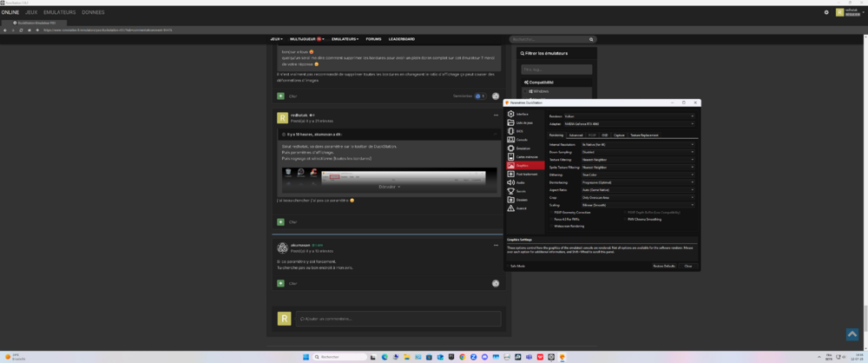Click the Restore Defaults button

tap(663, 266)
